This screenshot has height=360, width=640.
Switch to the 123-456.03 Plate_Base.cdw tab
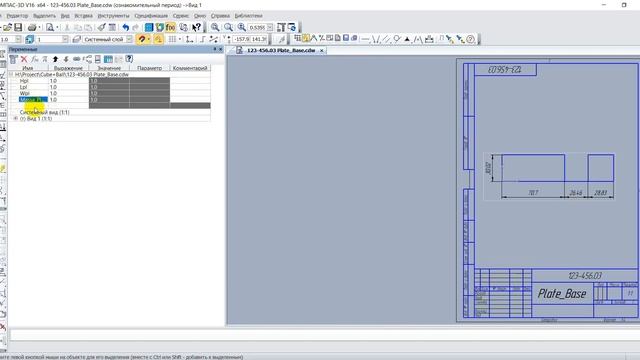(281, 50)
